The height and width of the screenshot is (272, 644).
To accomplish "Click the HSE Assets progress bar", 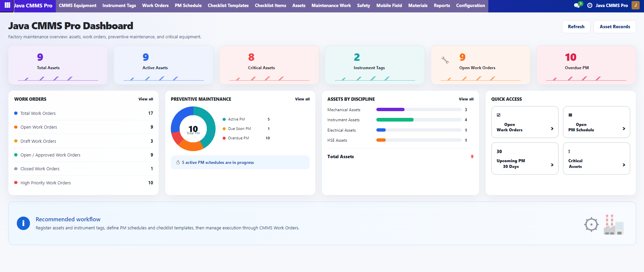I will click(x=419, y=140).
